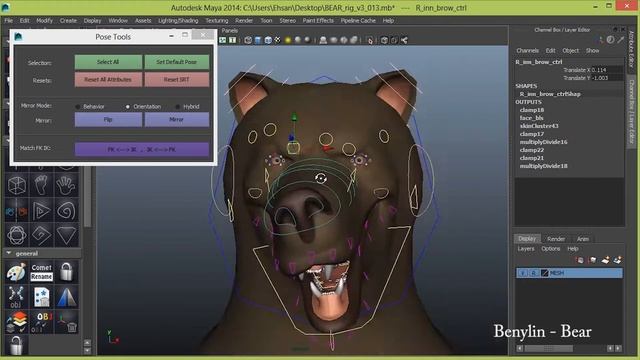Select the face_bls output node
The image size is (640, 360).
click(x=531, y=118)
